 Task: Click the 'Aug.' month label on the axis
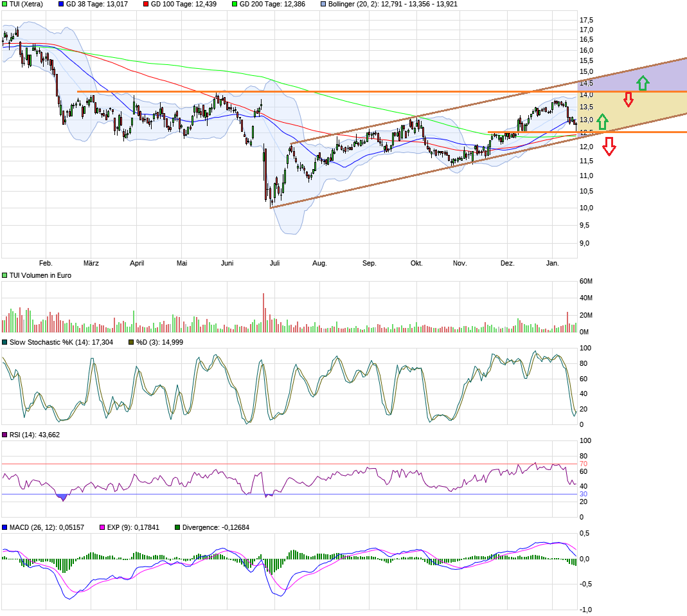319,263
